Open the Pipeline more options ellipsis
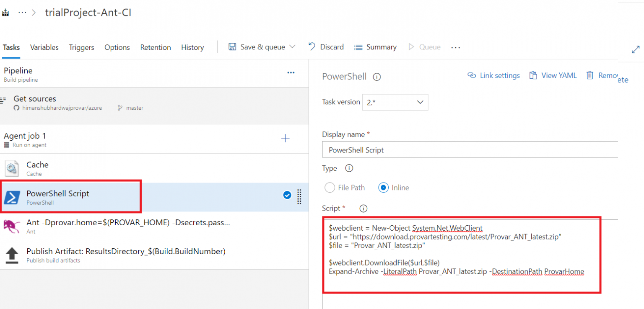 [291, 73]
